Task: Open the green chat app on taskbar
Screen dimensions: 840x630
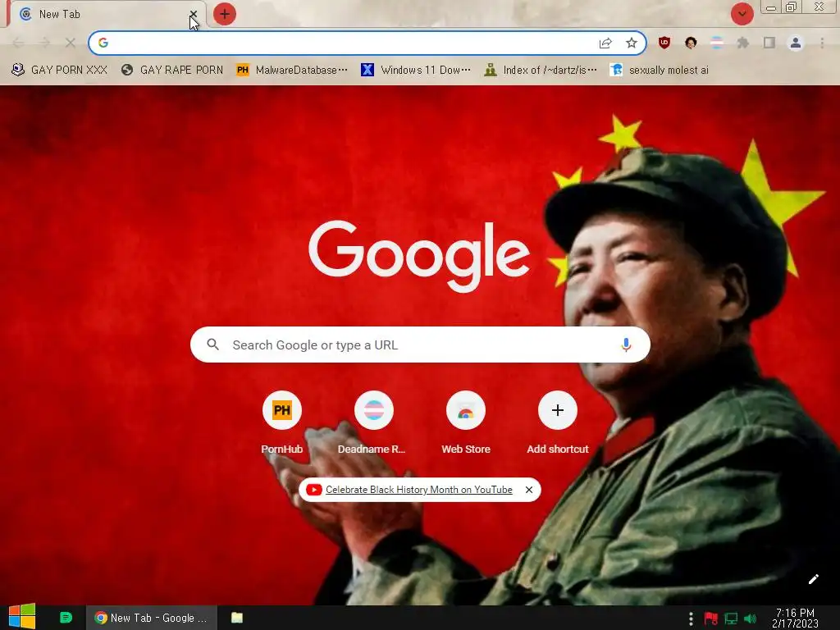Action: click(66, 618)
